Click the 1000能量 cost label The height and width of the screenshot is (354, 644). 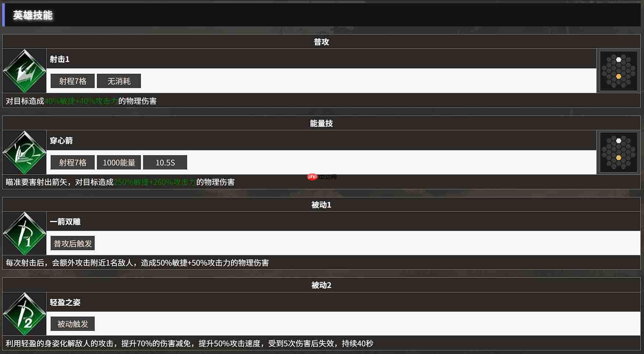[x=119, y=162]
